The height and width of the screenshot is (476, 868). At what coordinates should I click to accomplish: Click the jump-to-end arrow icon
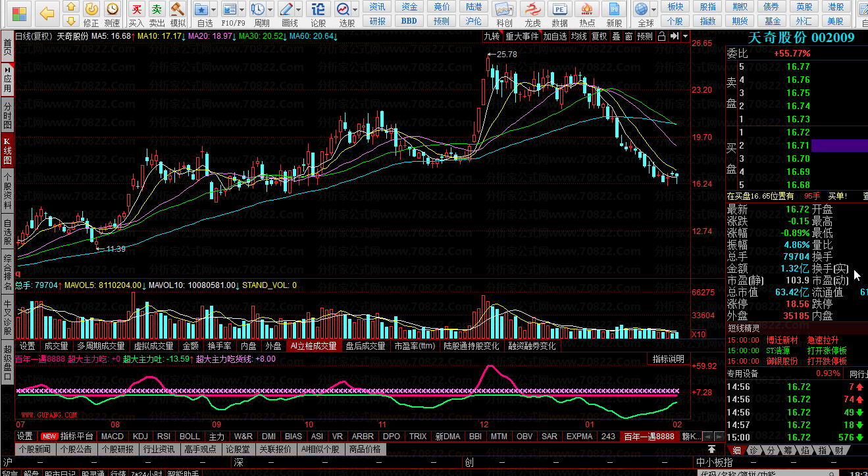(x=674, y=36)
